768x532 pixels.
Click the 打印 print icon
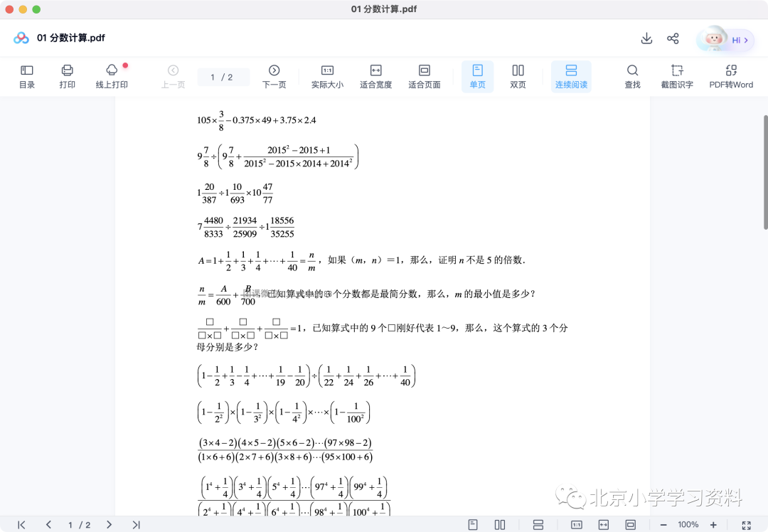[x=67, y=77]
